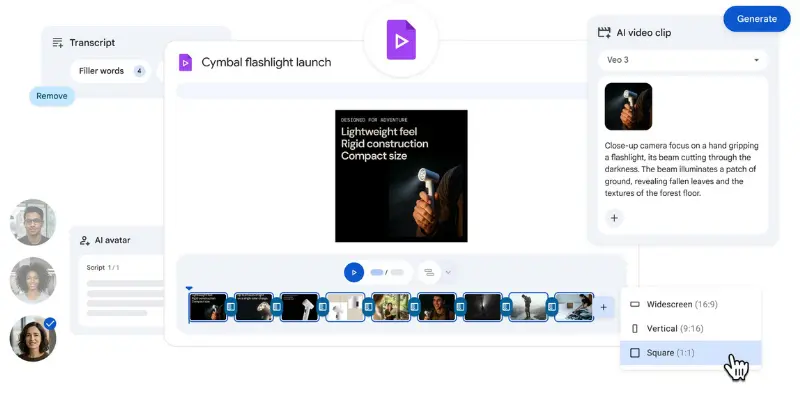Click the blue checkmark badge on the avatar
Screen dimensions: 800x400
(50, 323)
